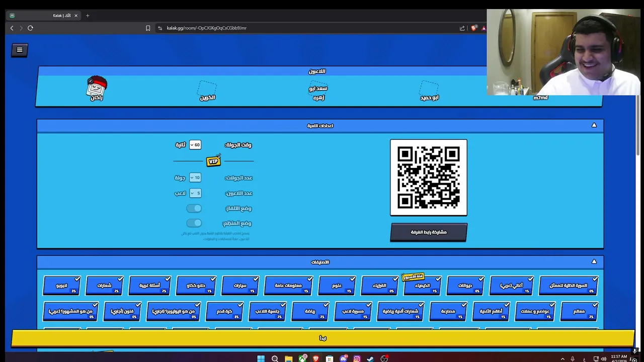Viewport: 644px width, 362px height.
Task: Uncheck the أسئلة غريبة category
Action: [x=150, y=285]
